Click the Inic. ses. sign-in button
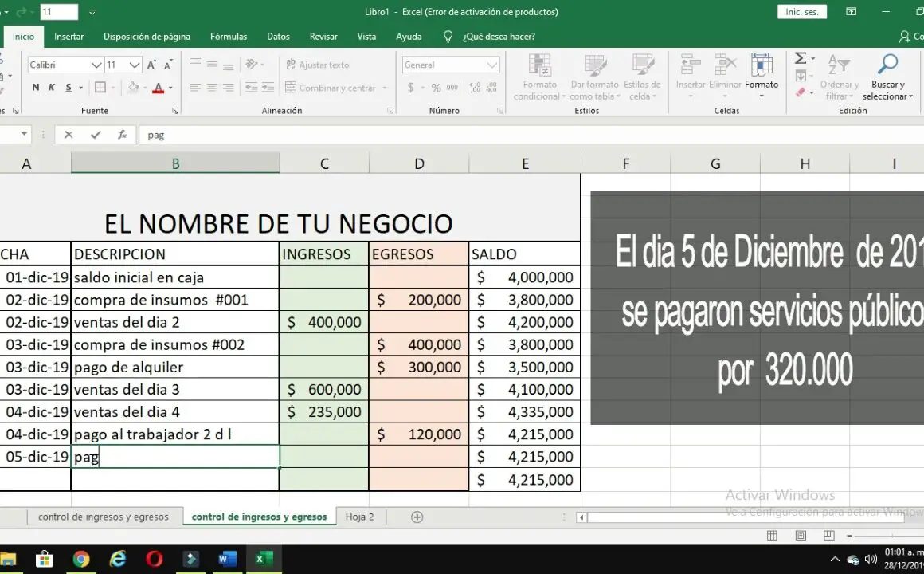Viewport: 924px width, 574px height. (802, 12)
